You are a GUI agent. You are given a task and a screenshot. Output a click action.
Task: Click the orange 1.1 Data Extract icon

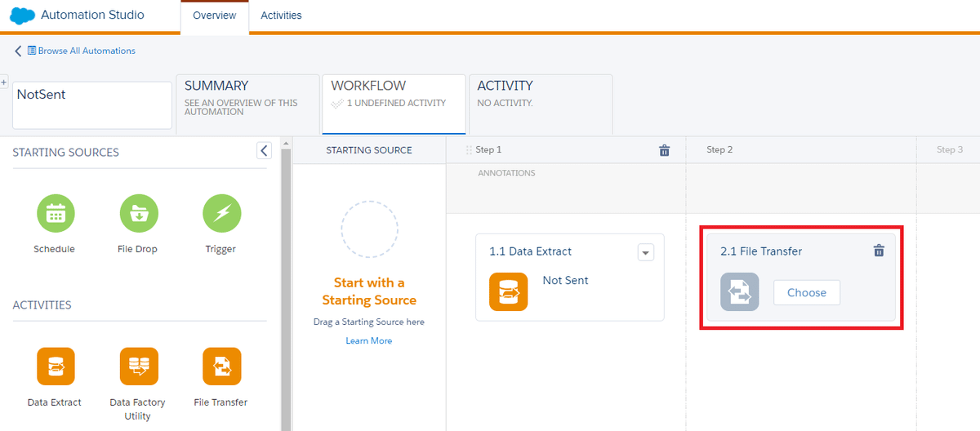508,291
